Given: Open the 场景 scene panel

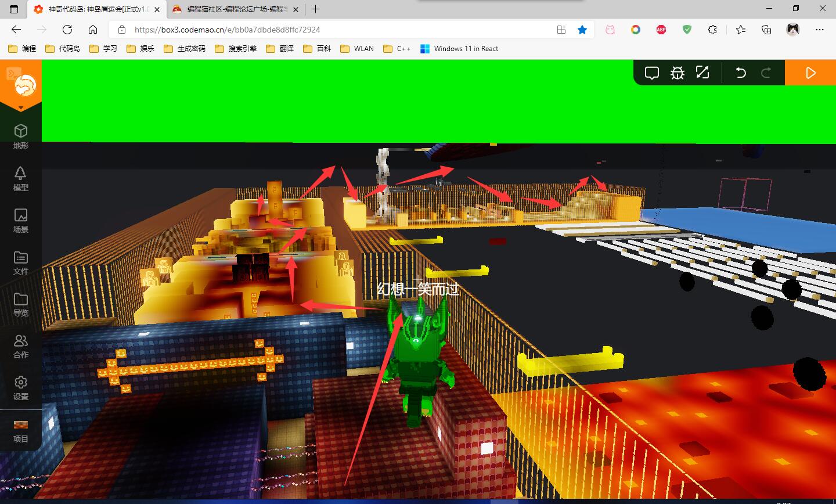Looking at the screenshot, I should tap(21, 221).
